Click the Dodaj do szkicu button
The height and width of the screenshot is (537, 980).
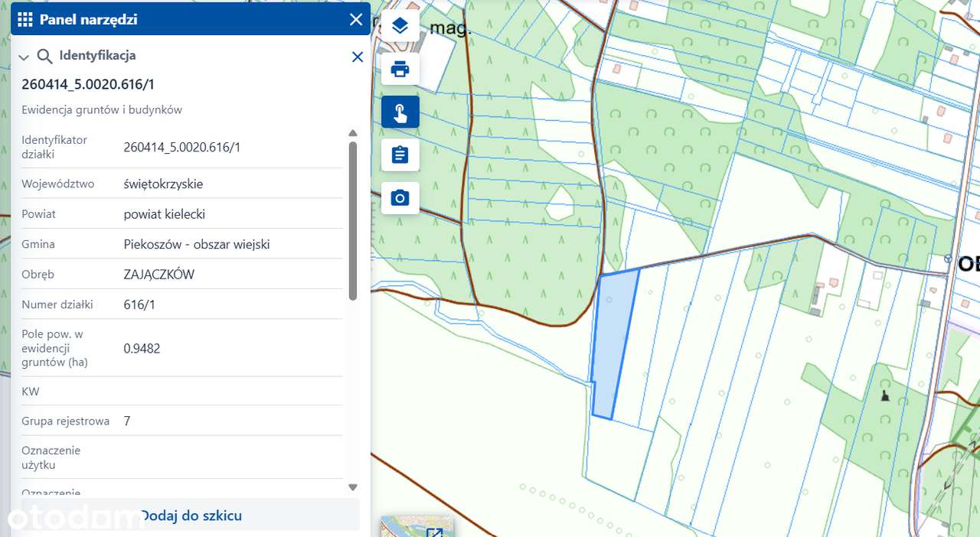click(191, 516)
